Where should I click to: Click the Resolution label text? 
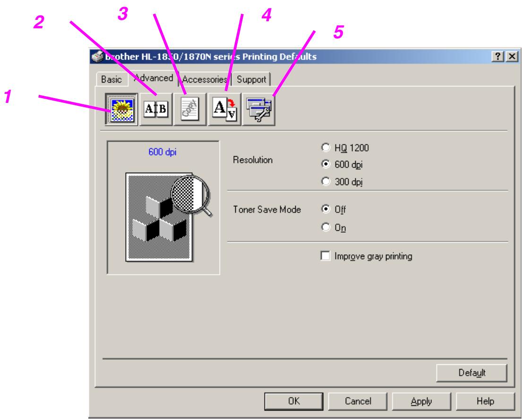click(253, 160)
